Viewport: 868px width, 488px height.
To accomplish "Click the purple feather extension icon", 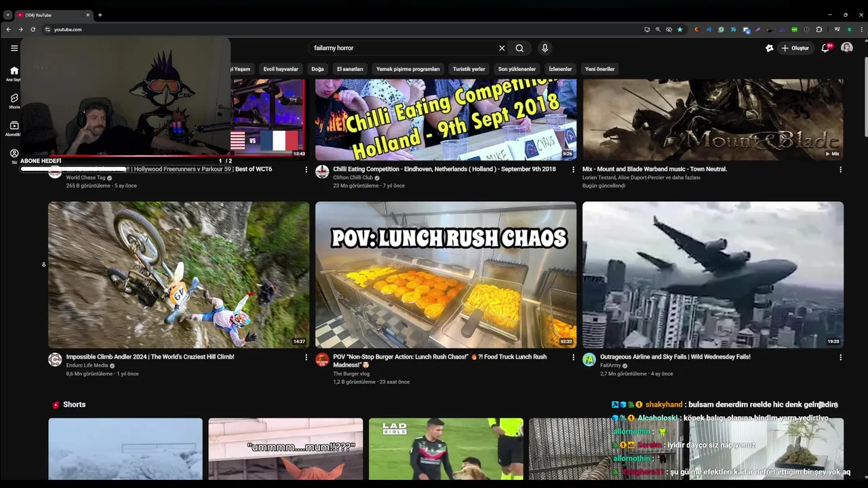I will tap(757, 30).
